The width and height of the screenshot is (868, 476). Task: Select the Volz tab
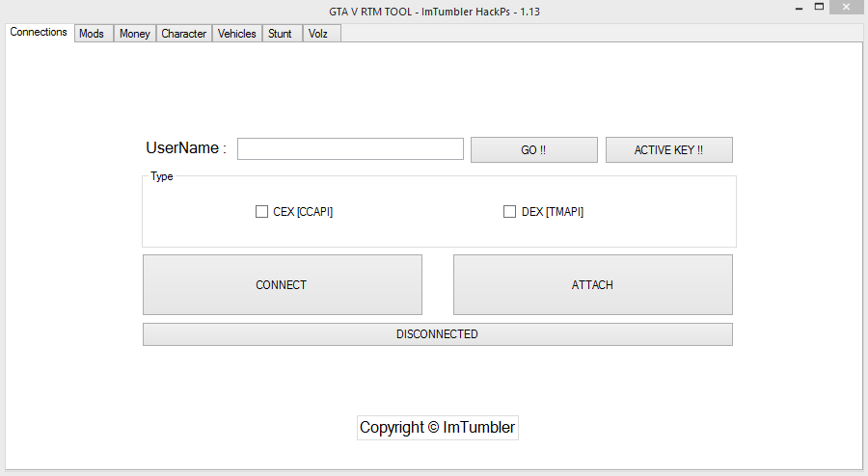tap(318, 34)
